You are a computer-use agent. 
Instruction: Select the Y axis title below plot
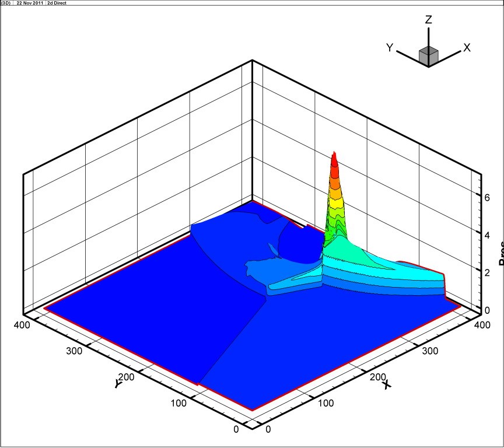coord(118,385)
